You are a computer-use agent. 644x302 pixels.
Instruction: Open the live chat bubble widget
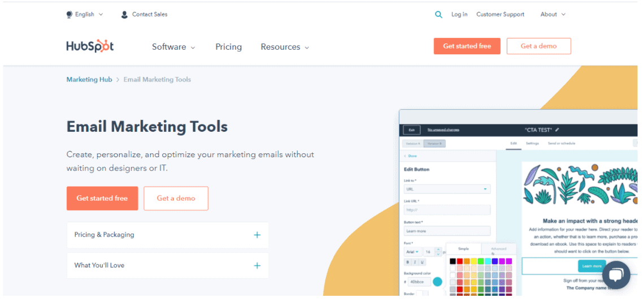[616, 275]
